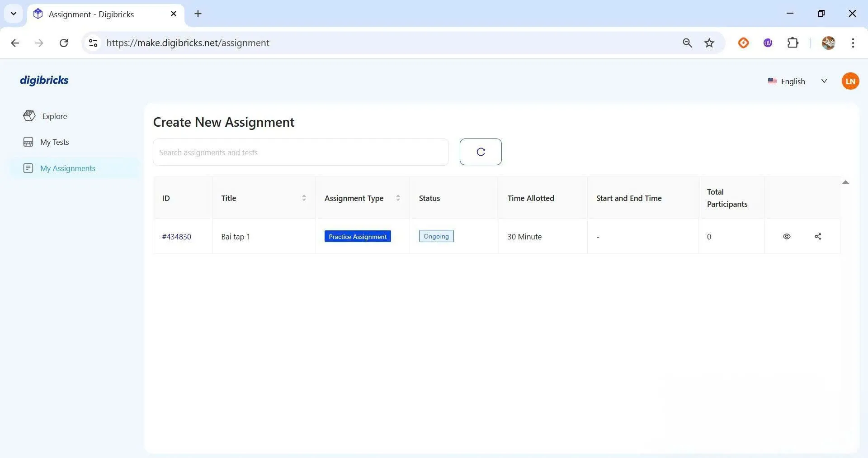Open the LN user avatar menu

pos(850,81)
